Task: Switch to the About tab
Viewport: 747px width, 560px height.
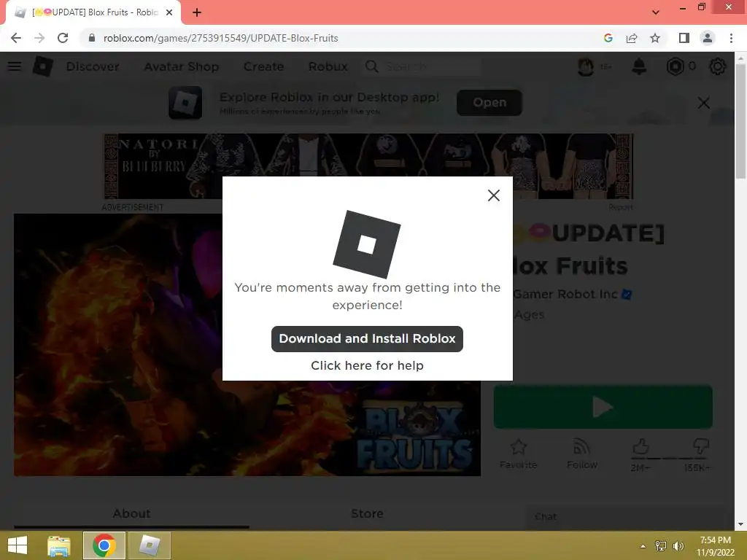Action: point(131,513)
